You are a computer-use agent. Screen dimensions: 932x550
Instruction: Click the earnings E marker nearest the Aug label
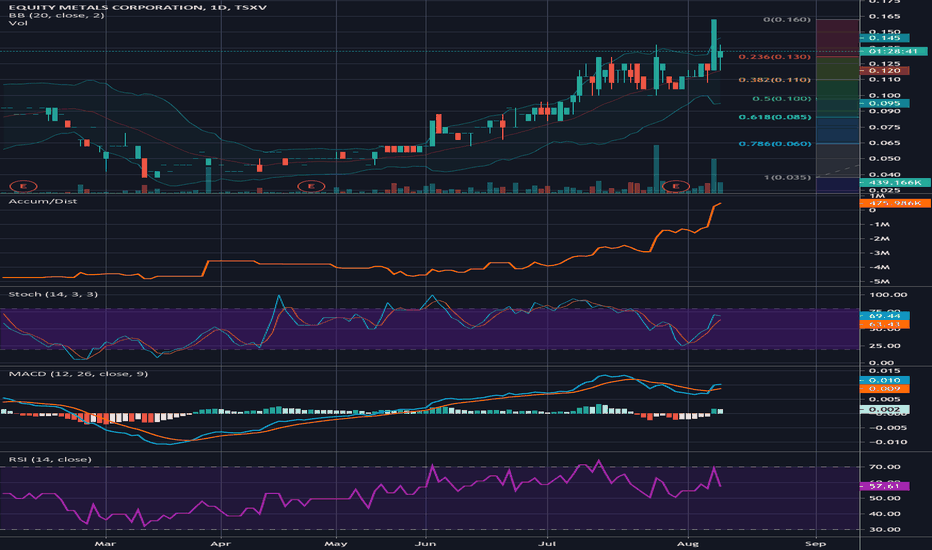click(676, 186)
